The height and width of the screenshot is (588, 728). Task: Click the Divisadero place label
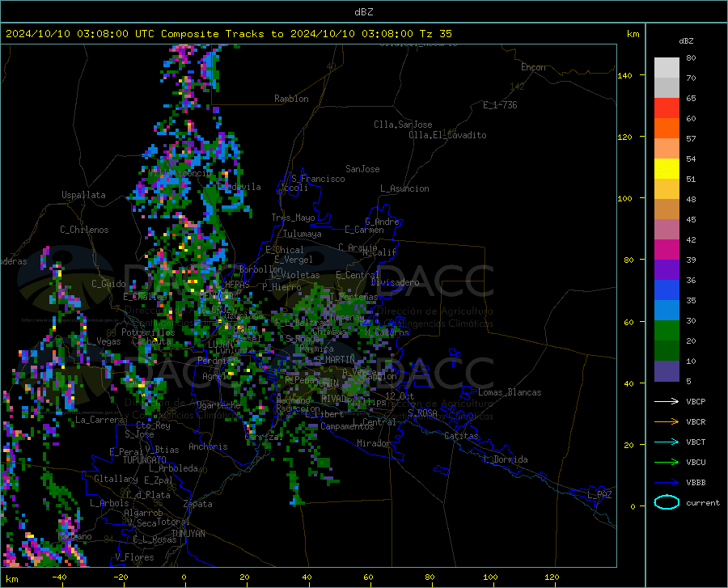pyautogui.click(x=395, y=282)
